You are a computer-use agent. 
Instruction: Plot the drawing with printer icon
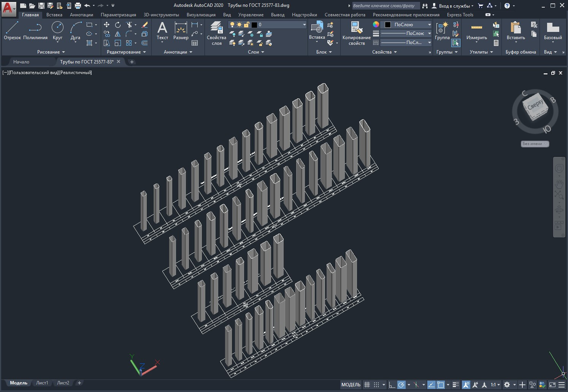click(x=78, y=6)
